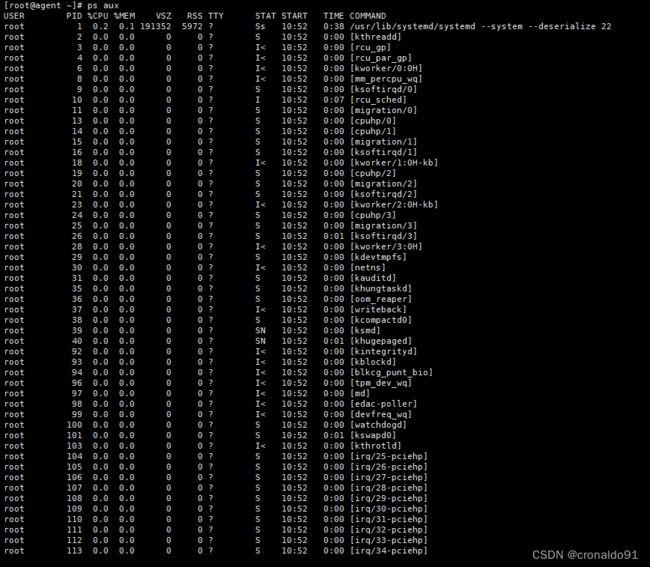Click the [root@agent ~]# shell prompt
Screen dimensions: 650x567
(x=43, y=5)
